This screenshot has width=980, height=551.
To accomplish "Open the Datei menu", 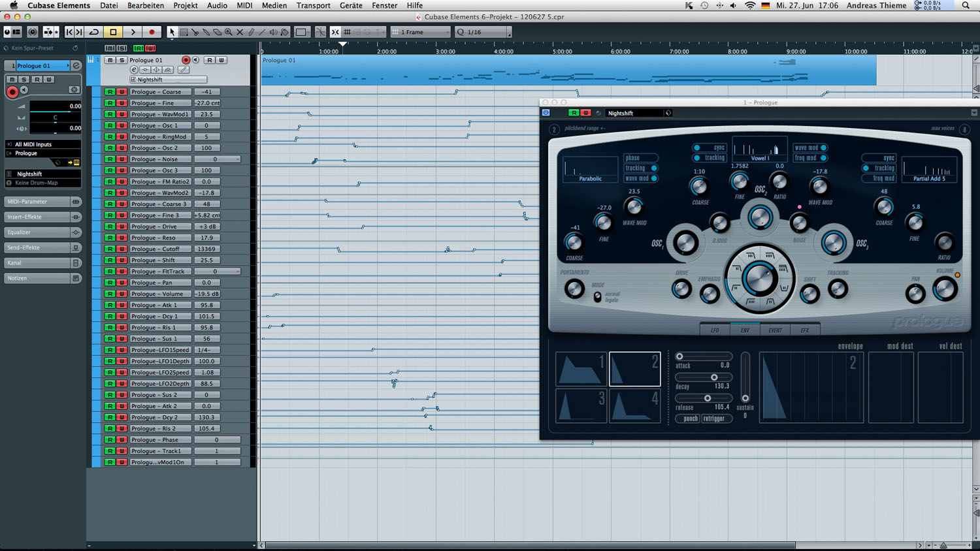I will point(109,5).
